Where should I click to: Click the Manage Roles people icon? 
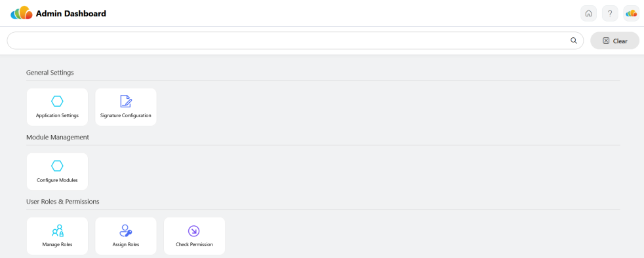coord(58,230)
